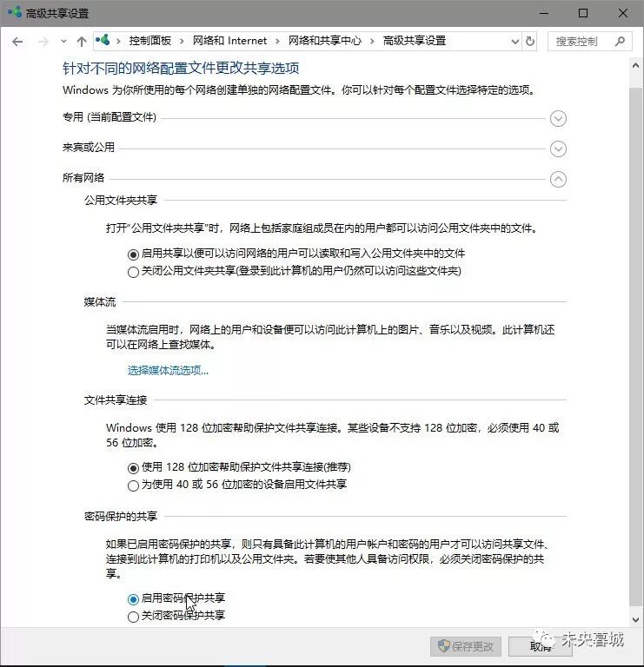Screen dimensions: 644x667
Task: Minimize the 高级共享设置 window
Action: (x=543, y=13)
